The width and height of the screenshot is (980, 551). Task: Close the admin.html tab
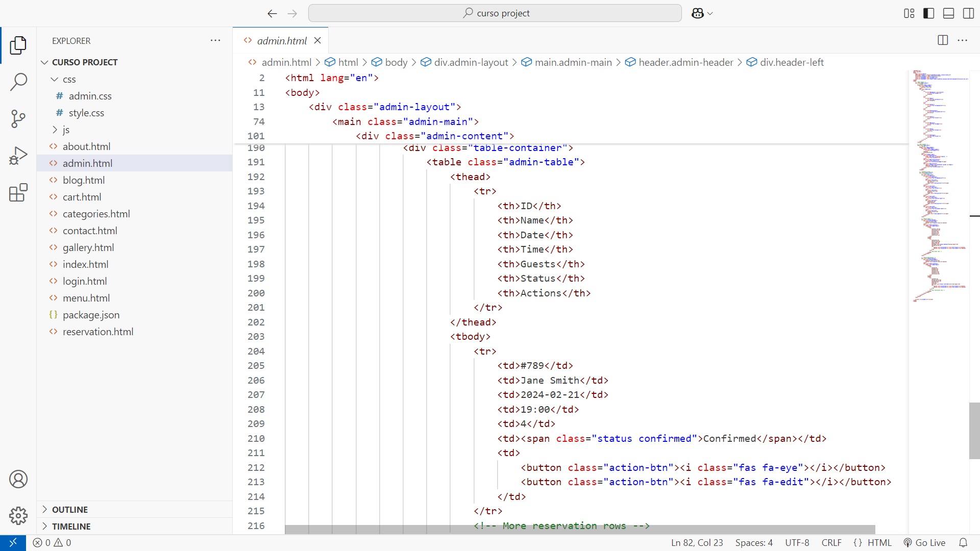tap(317, 40)
